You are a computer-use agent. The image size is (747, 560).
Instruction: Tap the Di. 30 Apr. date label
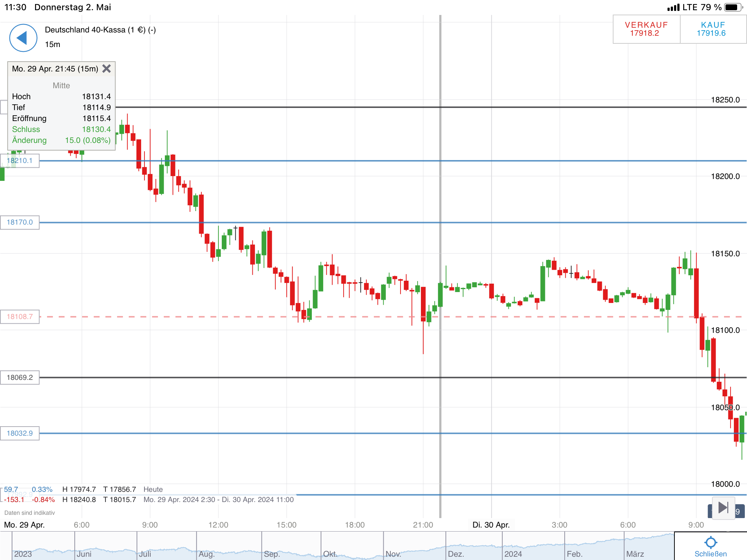[x=491, y=525]
